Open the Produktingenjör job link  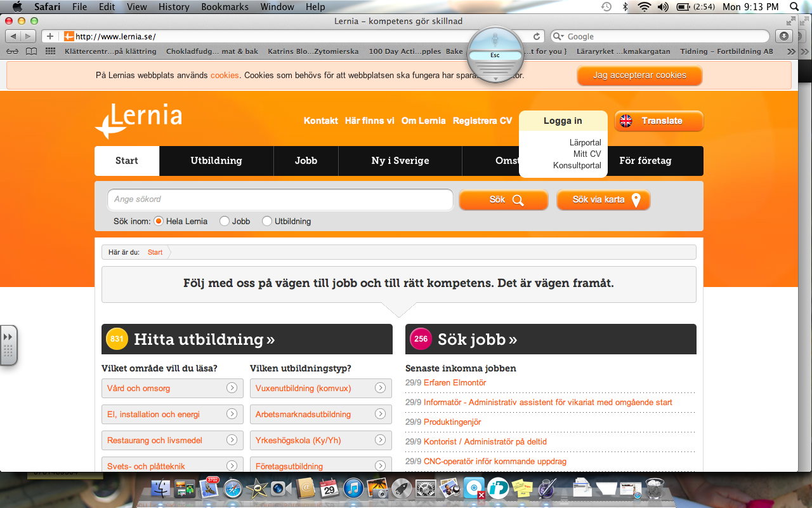tap(452, 422)
